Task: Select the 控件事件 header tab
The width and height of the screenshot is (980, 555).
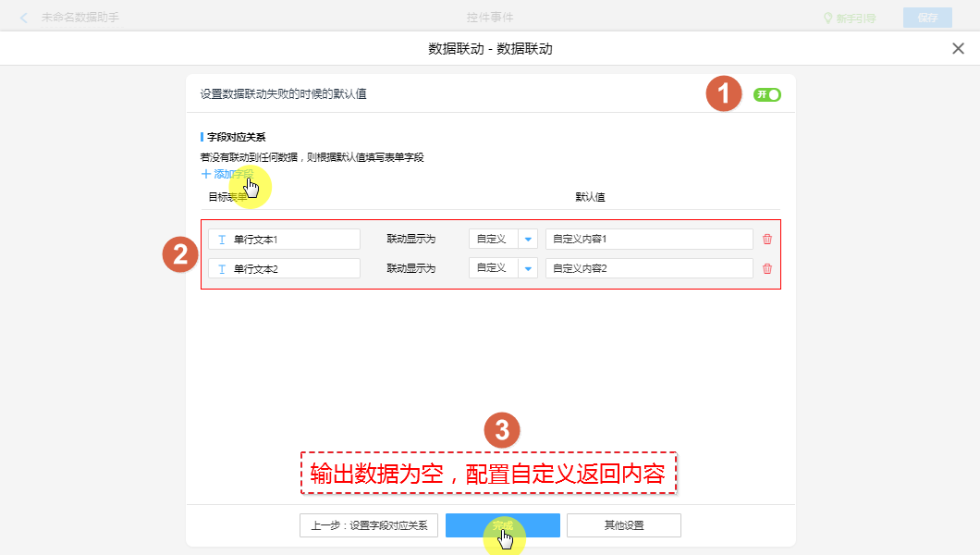Action: point(490,18)
